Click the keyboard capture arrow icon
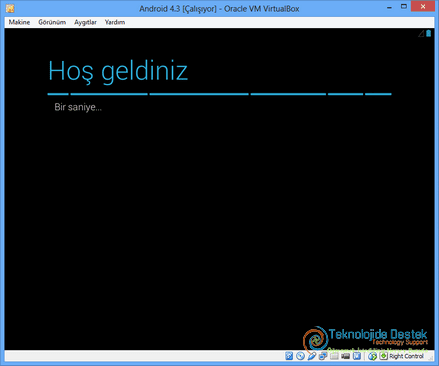 tap(383, 356)
